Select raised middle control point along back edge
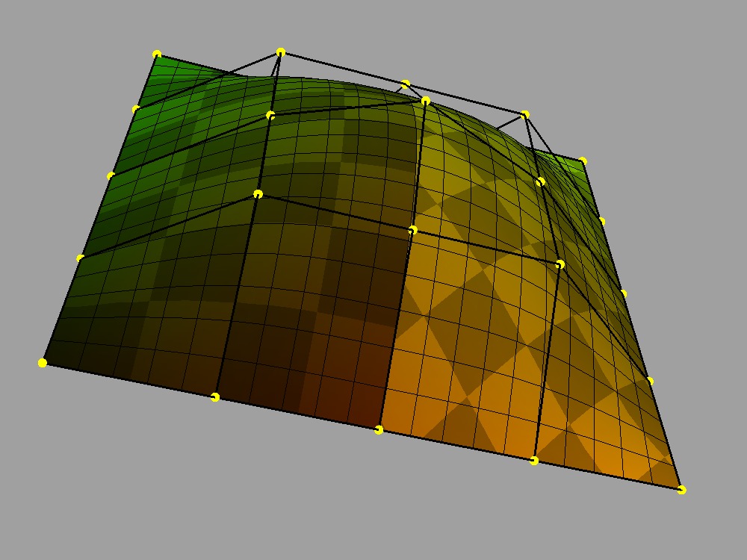The width and height of the screenshot is (747, 560). tap(406, 84)
